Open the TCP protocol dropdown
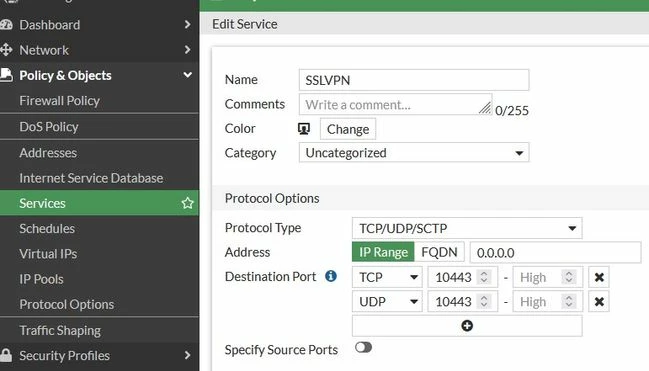The height and width of the screenshot is (371, 649). point(387,277)
